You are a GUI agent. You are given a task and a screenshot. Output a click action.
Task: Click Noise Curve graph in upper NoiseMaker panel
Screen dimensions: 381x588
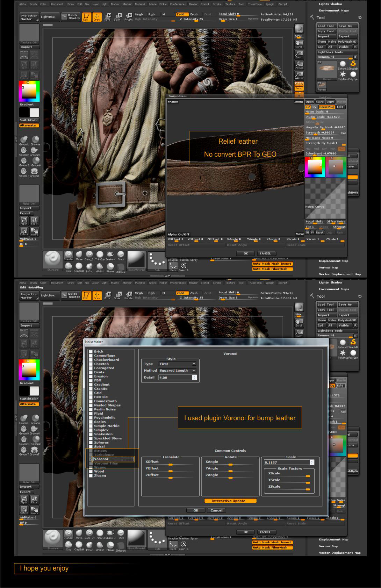pyautogui.click(x=325, y=198)
